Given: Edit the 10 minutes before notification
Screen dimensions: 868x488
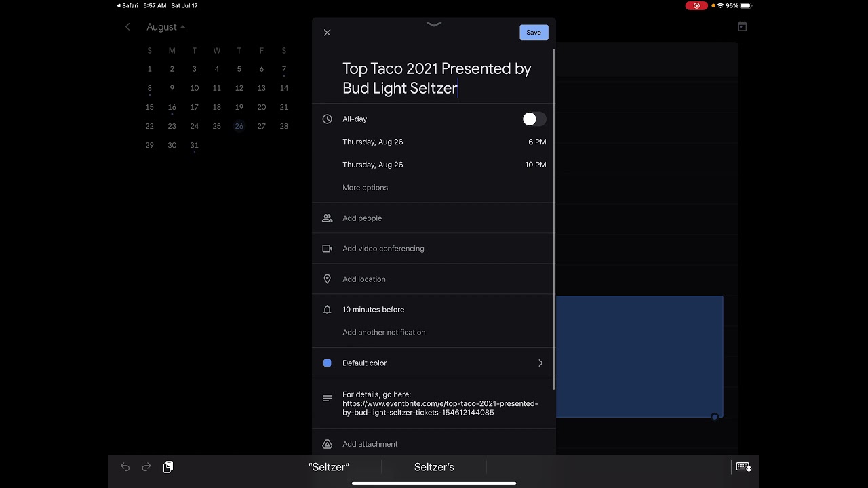Looking at the screenshot, I should coord(374,310).
